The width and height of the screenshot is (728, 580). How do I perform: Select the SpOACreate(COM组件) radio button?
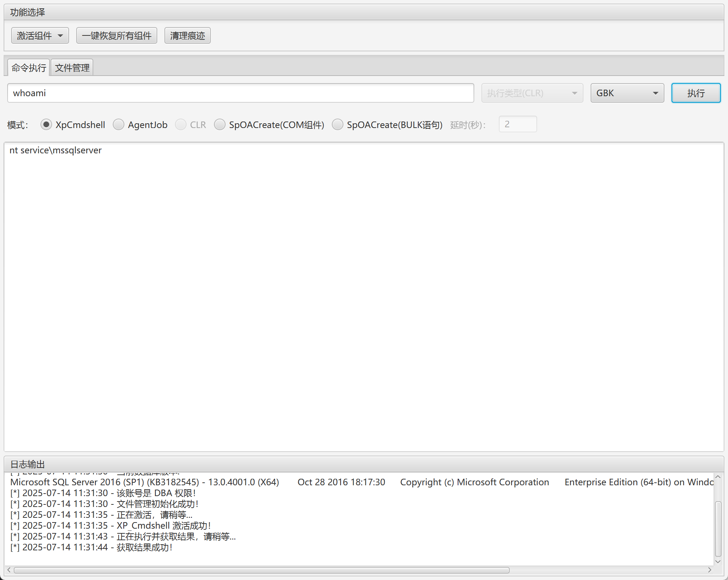[220, 125]
